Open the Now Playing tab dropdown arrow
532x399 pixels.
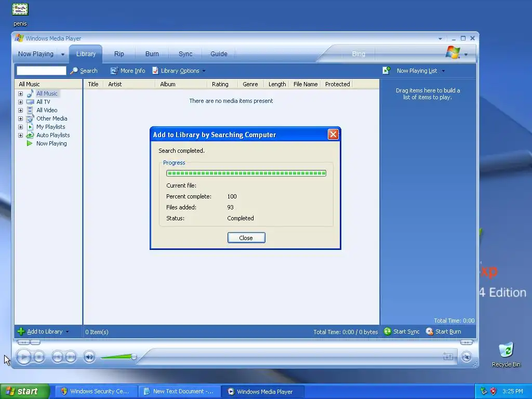(x=63, y=54)
